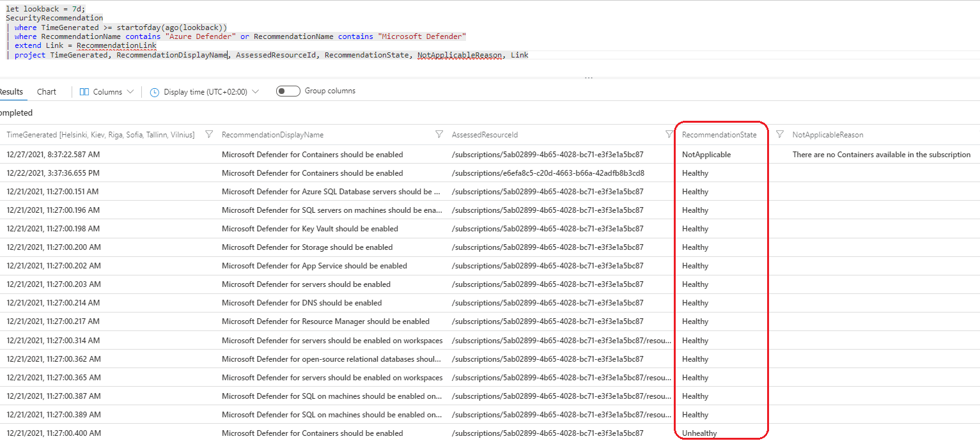Switch to the Chart tab
The image size is (980, 441).
coord(47,91)
